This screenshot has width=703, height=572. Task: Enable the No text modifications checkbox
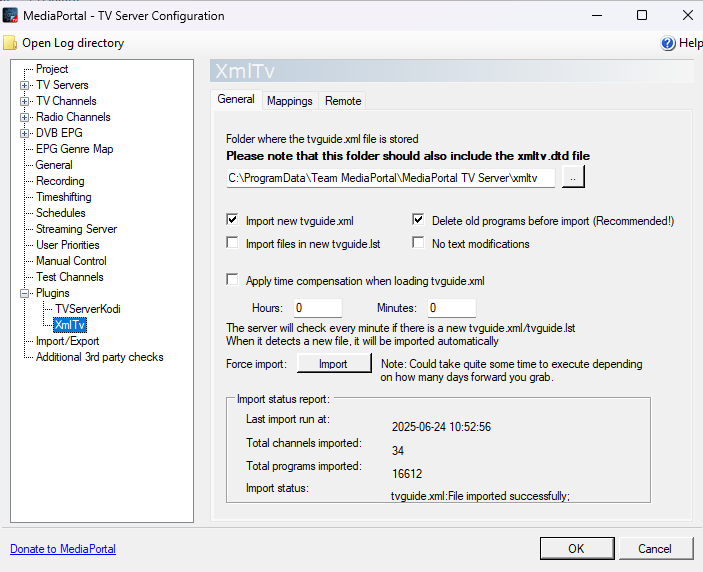point(419,244)
